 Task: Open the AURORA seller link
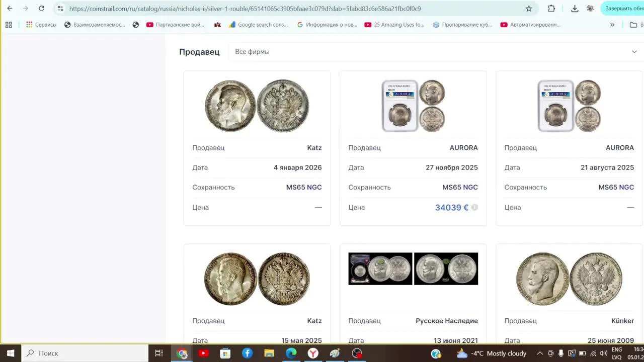pos(464,147)
